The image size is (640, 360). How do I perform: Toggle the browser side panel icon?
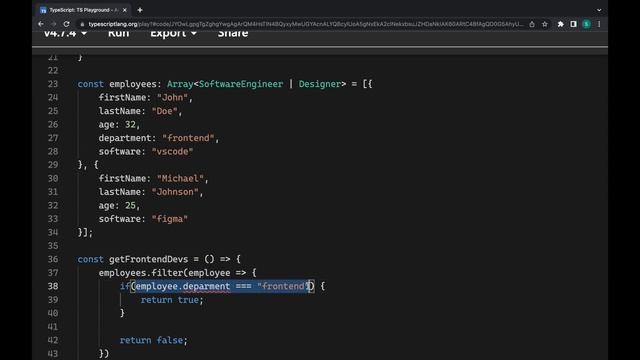click(x=573, y=24)
